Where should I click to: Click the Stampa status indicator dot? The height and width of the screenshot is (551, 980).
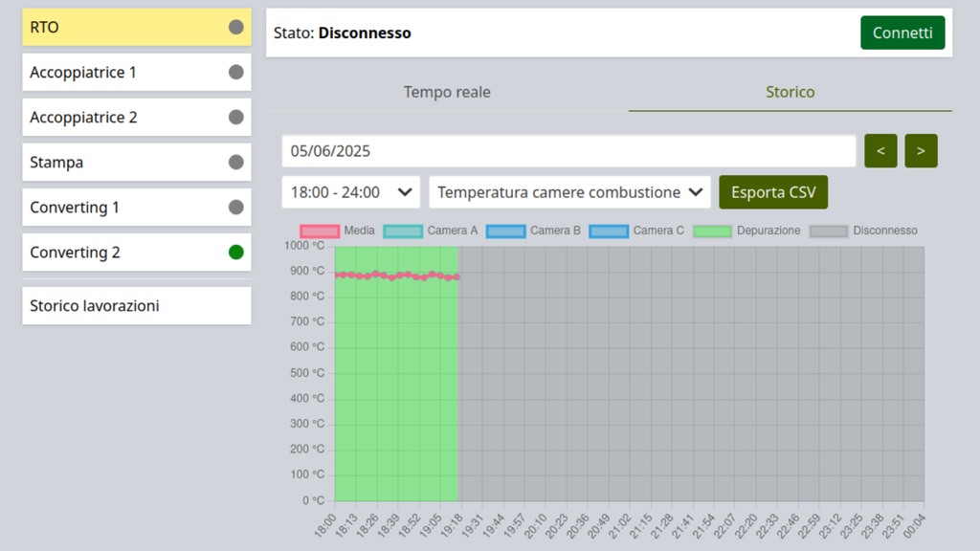point(236,163)
